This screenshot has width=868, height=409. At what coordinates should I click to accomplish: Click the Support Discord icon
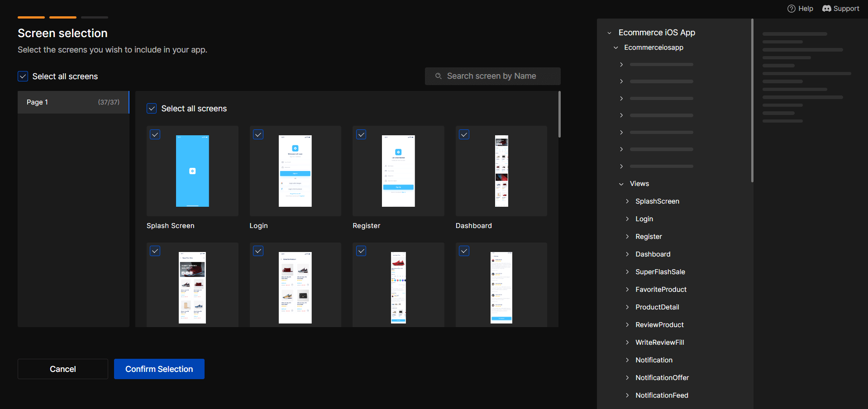tap(827, 9)
